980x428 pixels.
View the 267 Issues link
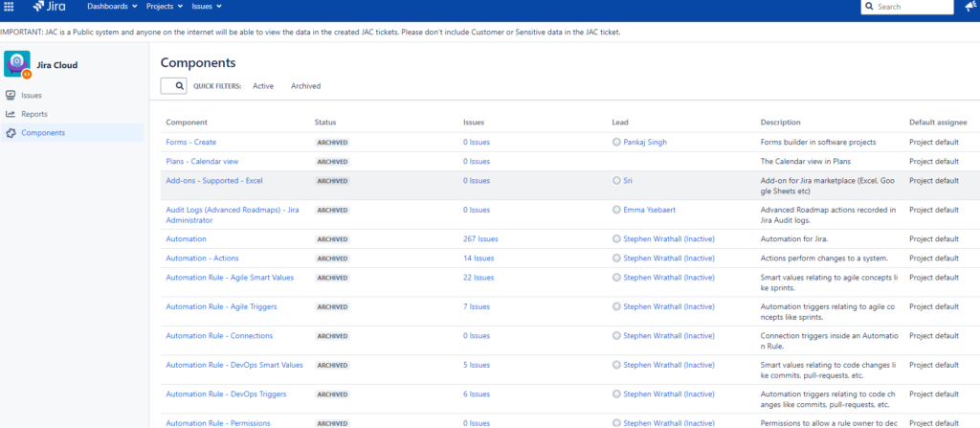click(480, 239)
